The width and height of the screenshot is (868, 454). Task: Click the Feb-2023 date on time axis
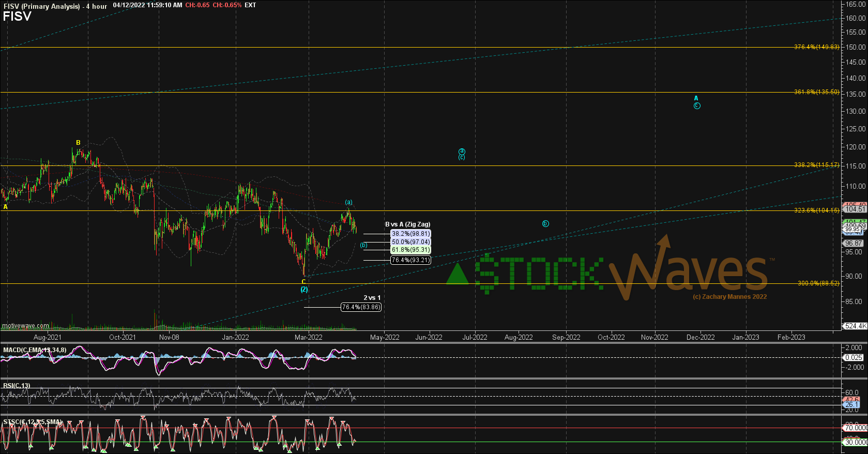click(x=791, y=337)
